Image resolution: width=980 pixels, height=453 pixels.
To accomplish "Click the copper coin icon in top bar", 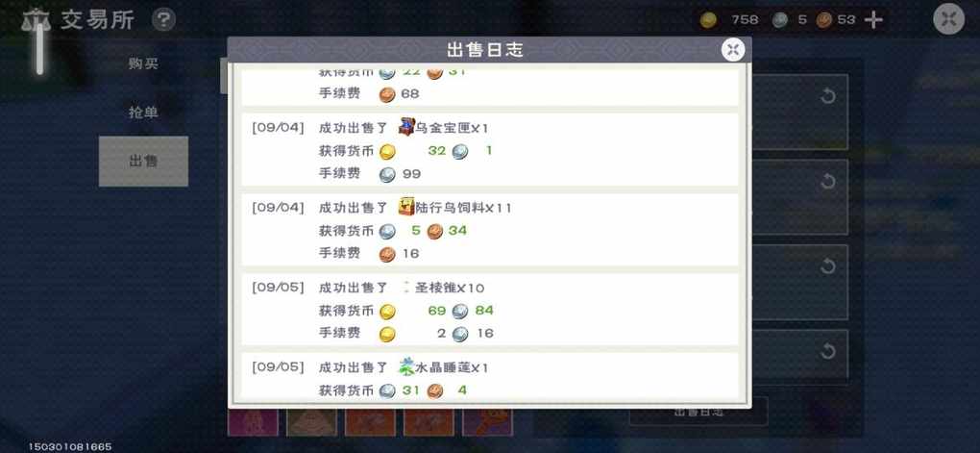I will pyautogui.click(x=824, y=20).
